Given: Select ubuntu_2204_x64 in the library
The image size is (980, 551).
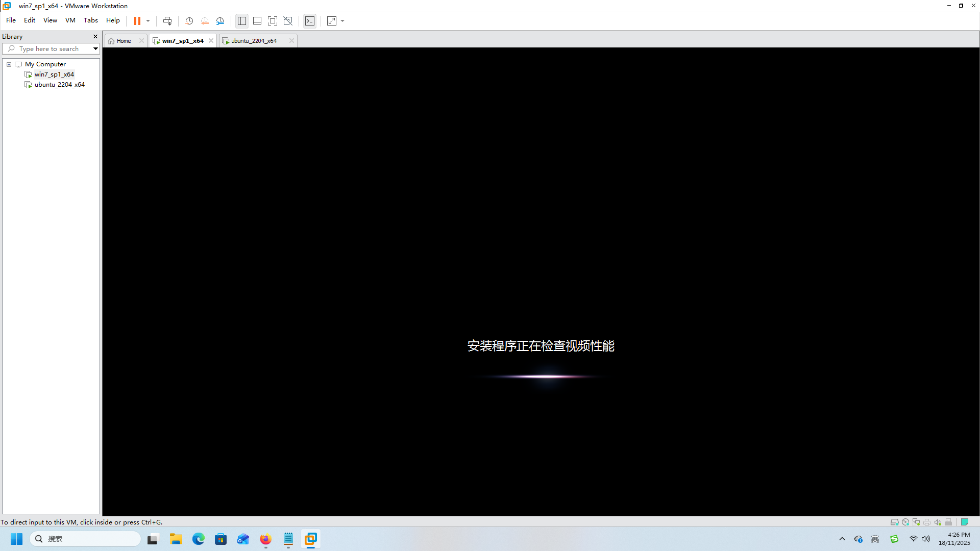Looking at the screenshot, I should pyautogui.click(x=59, y=85).
